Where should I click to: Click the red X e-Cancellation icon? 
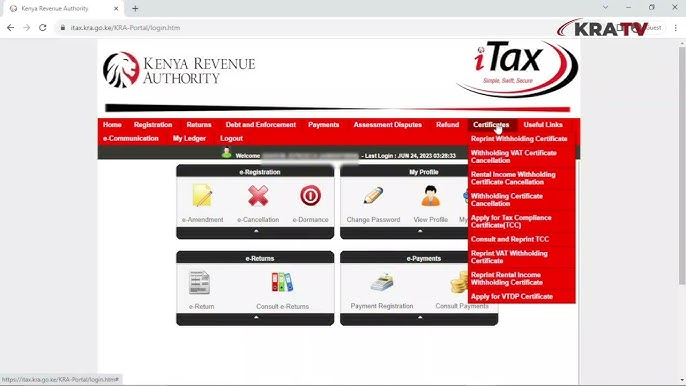(258, 195)
